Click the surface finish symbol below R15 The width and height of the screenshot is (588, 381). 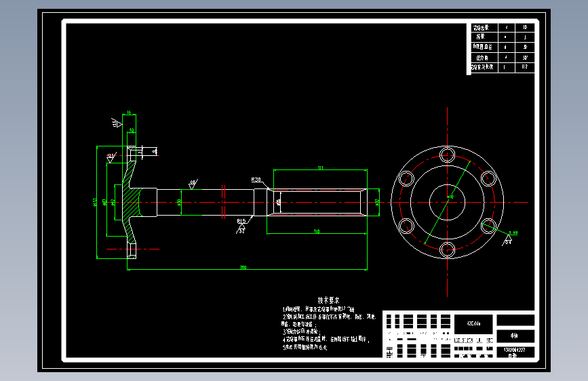point(241,229)
